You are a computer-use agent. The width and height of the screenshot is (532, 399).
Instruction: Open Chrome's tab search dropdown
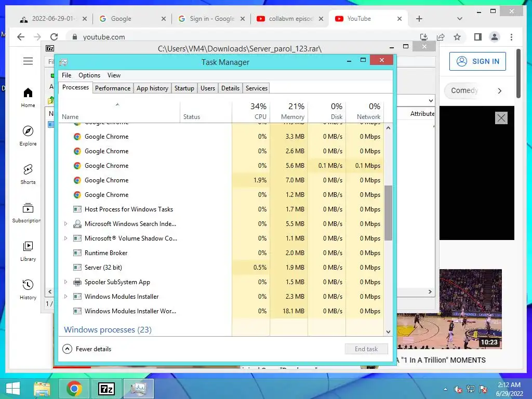pos(460,19)
